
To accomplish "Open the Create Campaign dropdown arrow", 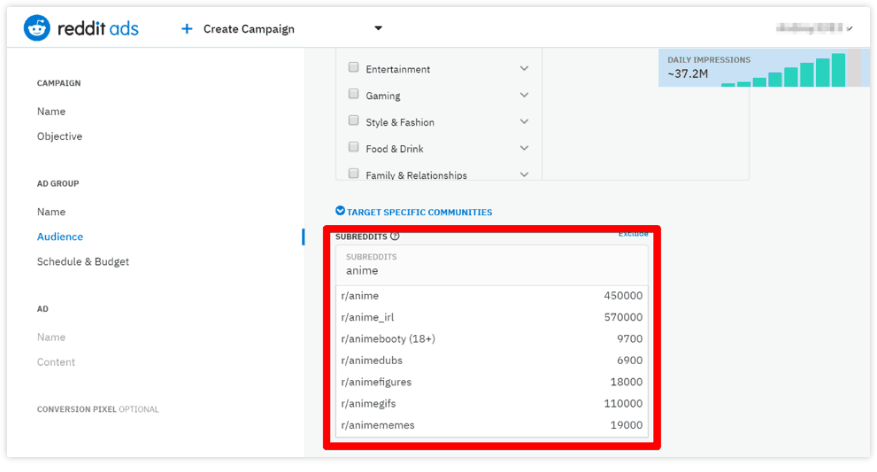I will 378,28.
